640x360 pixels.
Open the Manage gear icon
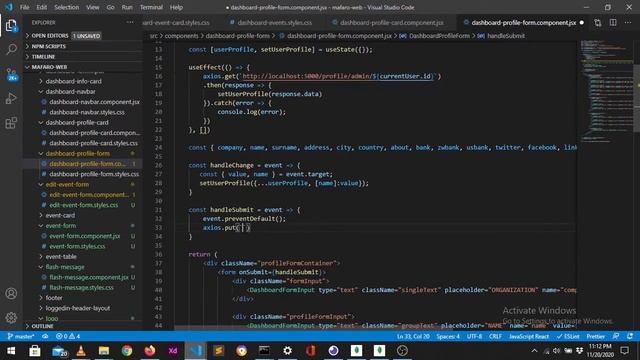pyautogui.click(x=11, y=317)
